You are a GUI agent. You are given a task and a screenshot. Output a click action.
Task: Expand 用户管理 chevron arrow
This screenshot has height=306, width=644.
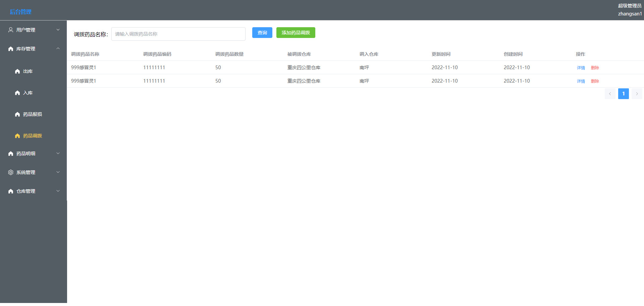[x=58, y=30]
